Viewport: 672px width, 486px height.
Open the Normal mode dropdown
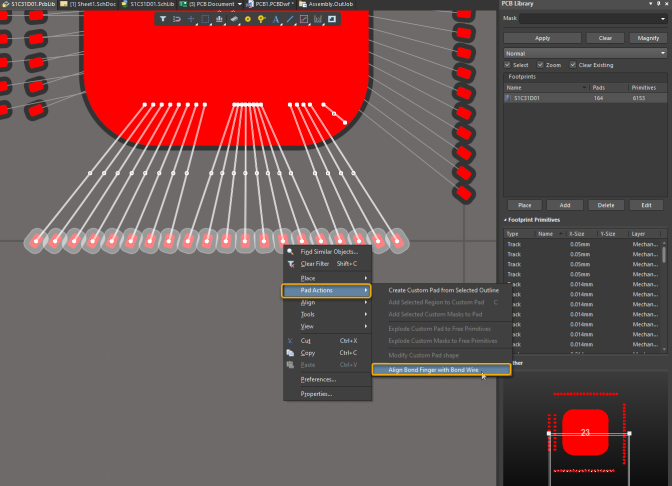click(x=585, y=53)
